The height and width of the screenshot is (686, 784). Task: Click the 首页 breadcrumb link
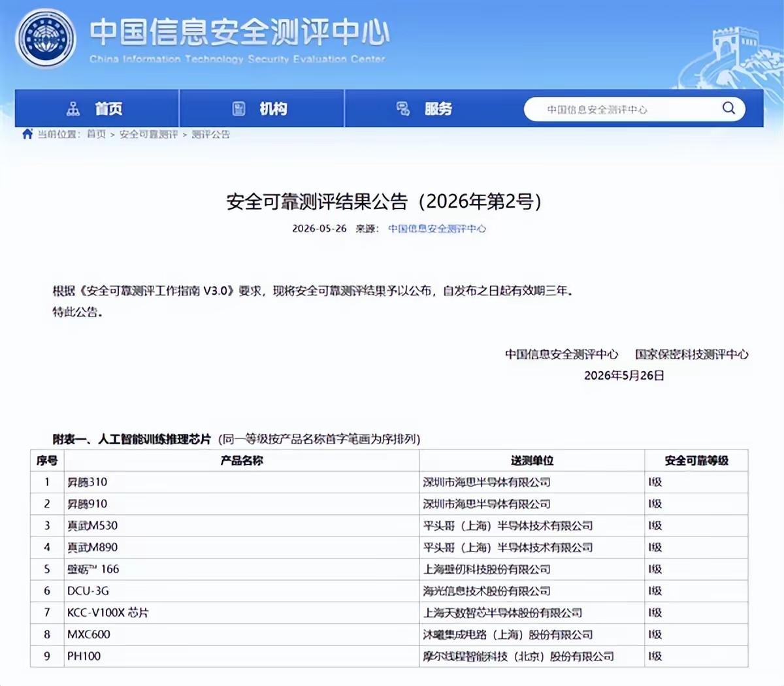pos(96,134)
